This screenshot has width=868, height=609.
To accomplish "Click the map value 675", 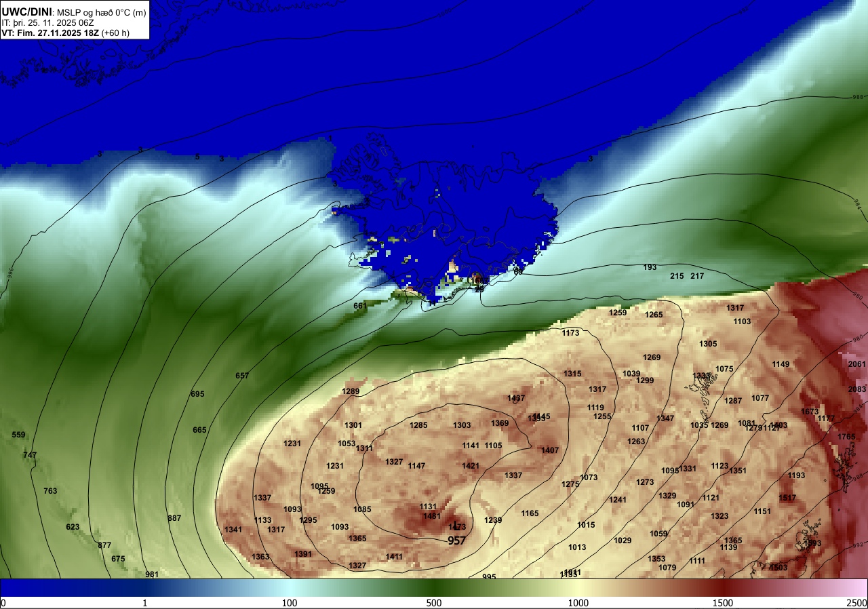I will pos(118,559).
